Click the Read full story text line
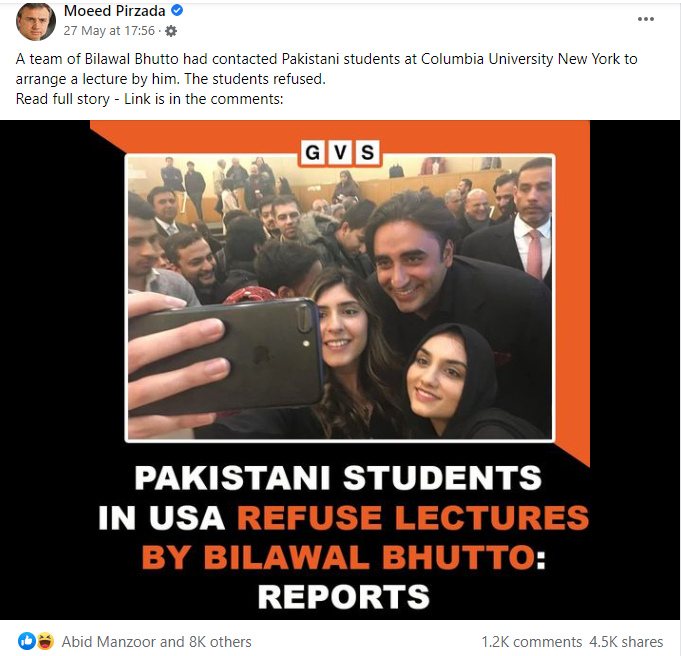 (149, 99)
